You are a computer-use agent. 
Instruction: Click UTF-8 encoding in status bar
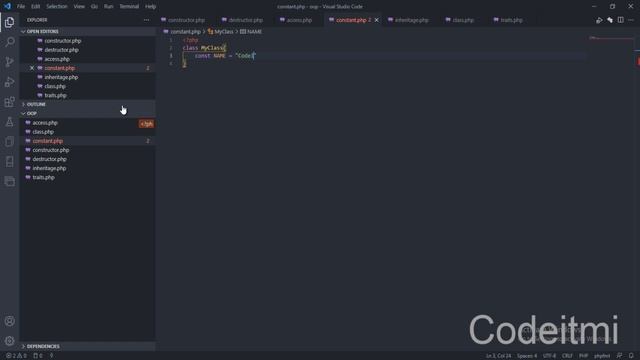coord(549,356)
